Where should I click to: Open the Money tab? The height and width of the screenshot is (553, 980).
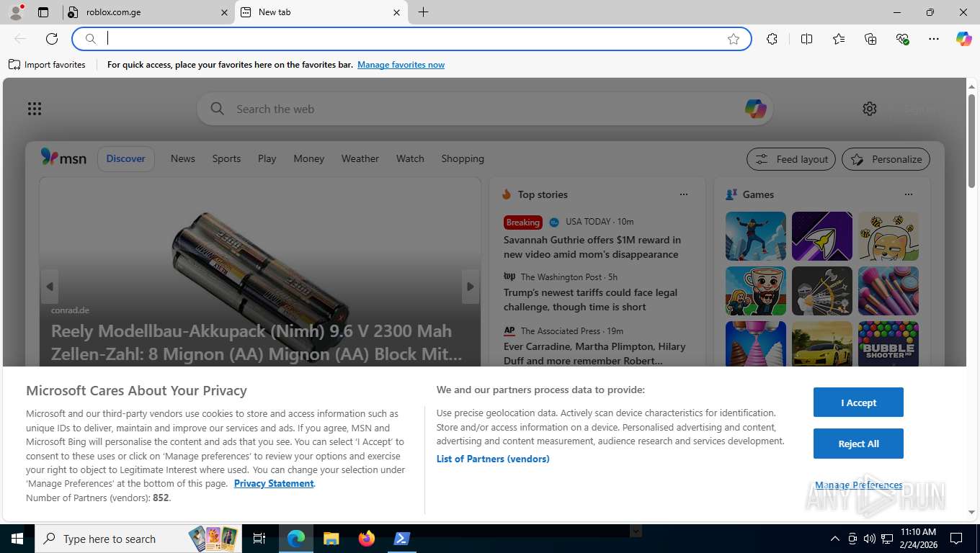coord(309,158)
